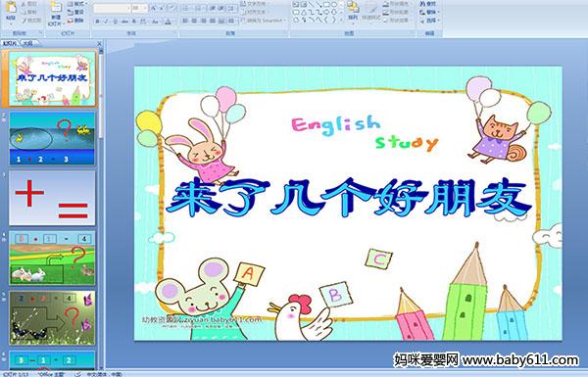The image size is (588, 377).
Task: Select the triangle shape in shapes gallery
Action: pos(304,12)
